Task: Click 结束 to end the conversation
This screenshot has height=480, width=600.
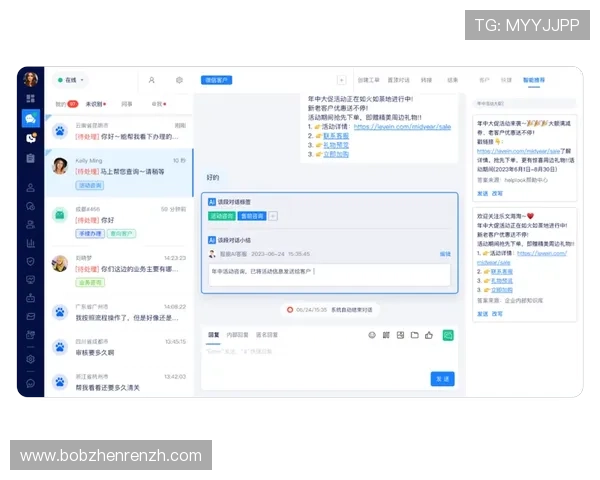Action: [453, 80]
